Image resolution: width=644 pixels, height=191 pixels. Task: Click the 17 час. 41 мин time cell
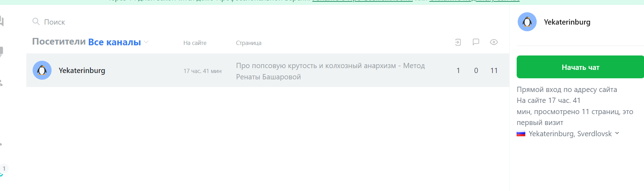click(x=202, y=71)
